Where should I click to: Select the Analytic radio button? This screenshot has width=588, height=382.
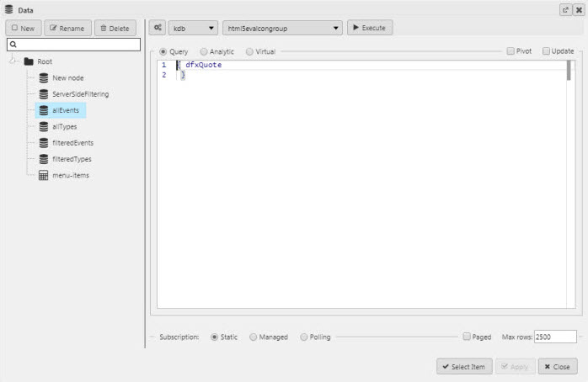point(204,51)
